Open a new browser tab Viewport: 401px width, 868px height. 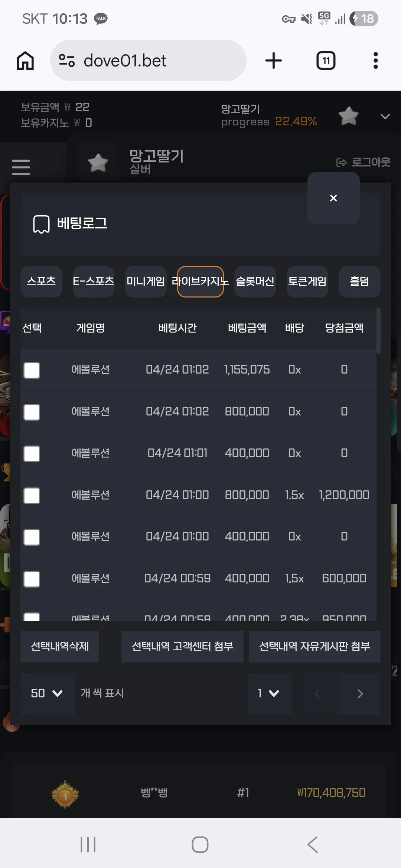274,60
